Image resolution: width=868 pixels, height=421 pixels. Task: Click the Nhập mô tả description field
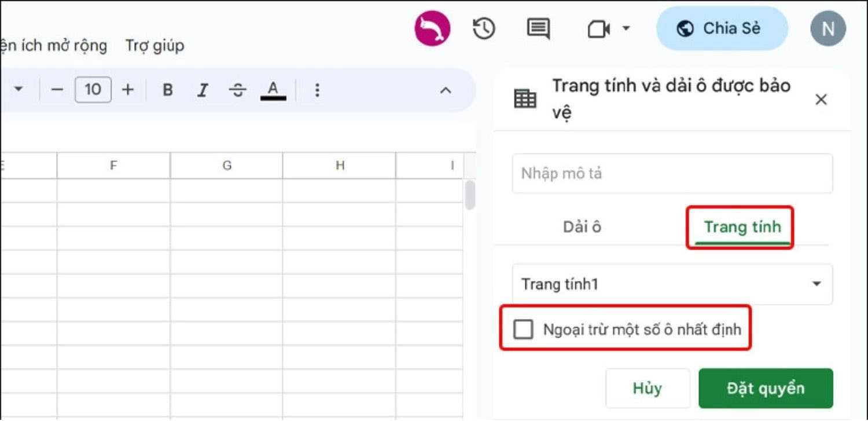click(x=672, y=173)
